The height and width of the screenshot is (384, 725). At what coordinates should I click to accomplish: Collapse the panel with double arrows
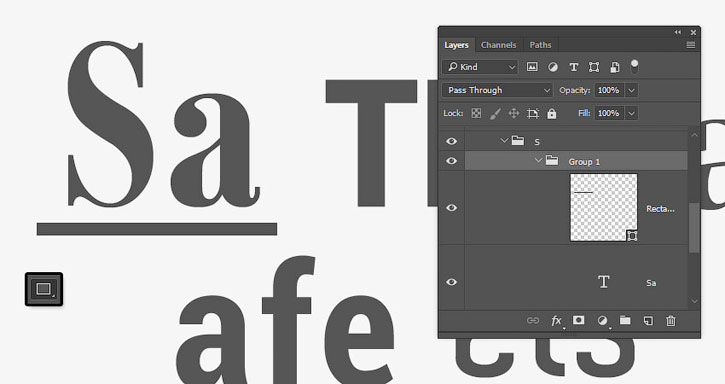click(678, 32)
